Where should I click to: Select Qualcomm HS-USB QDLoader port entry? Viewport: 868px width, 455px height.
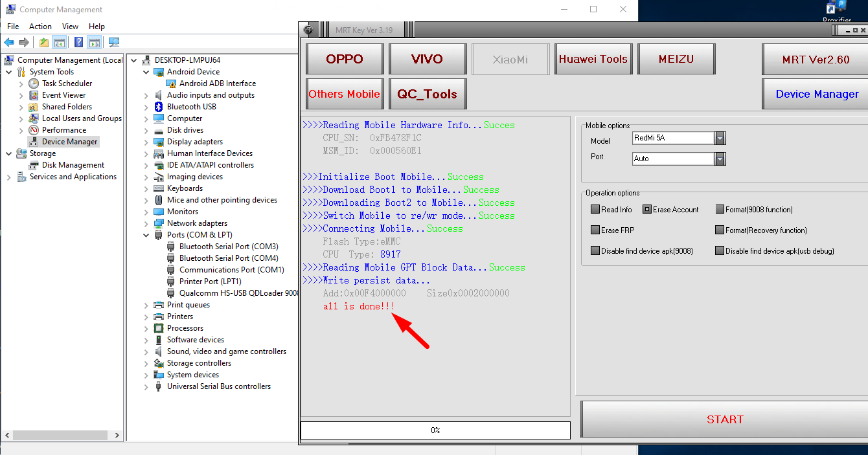click(238, 293)
